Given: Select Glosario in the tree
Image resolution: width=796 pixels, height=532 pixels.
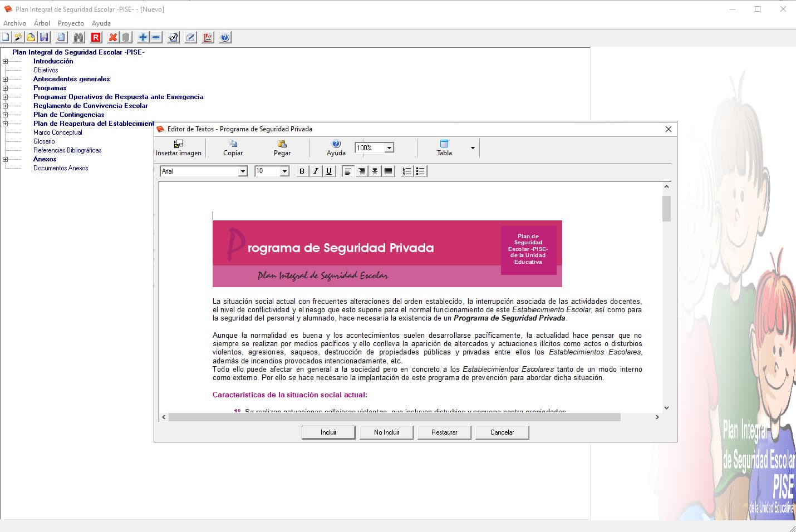Looking at the screenshot, I should tap(44, 141).
